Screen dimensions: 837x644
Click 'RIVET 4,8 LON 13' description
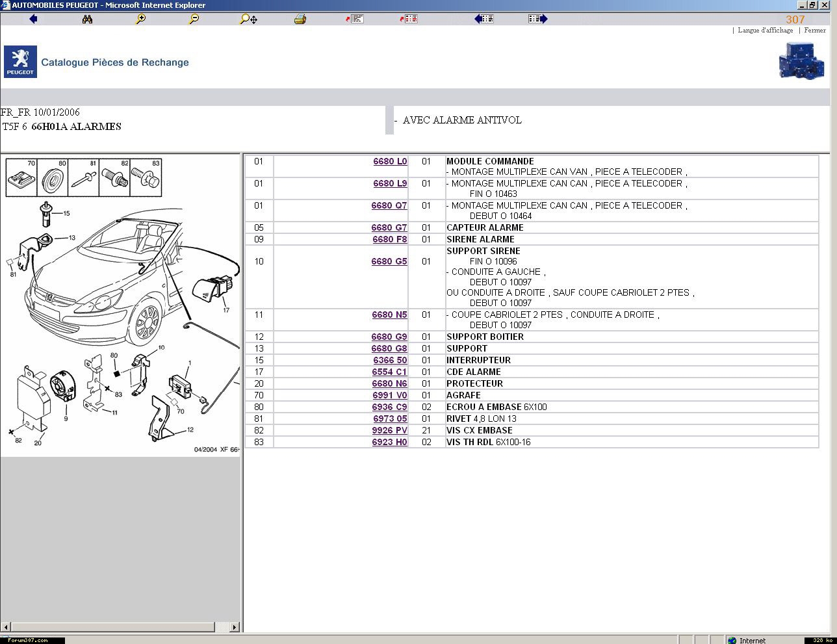tap(482, 419)
